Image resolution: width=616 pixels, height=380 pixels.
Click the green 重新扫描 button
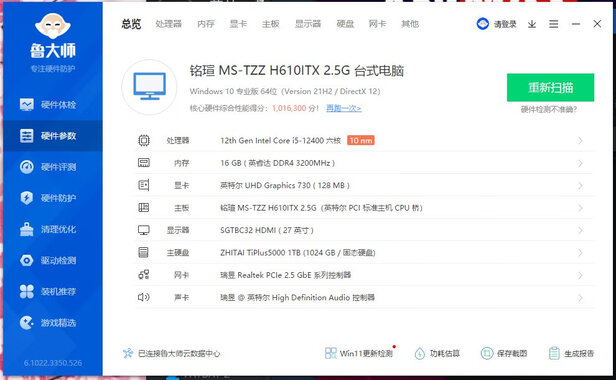pos(550,87)
